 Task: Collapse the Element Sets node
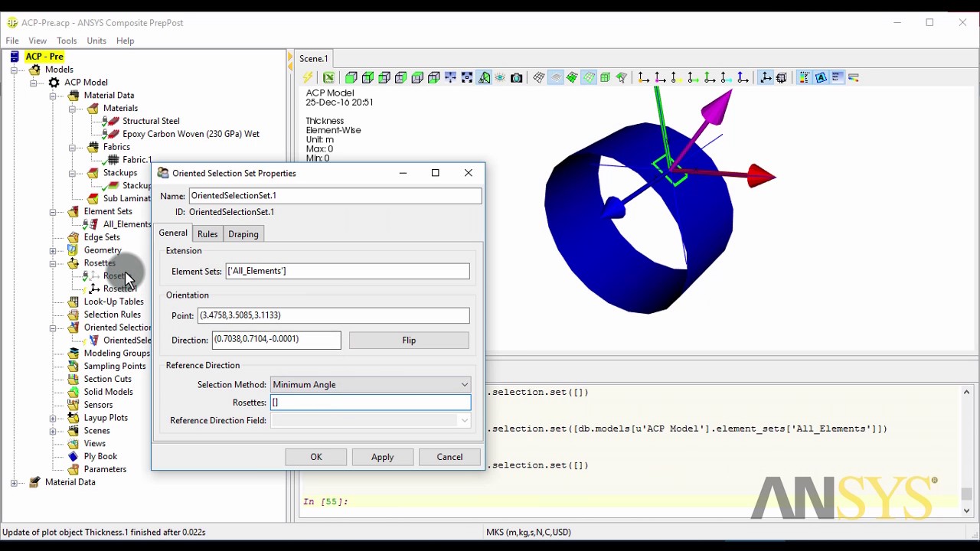point(53,211)
